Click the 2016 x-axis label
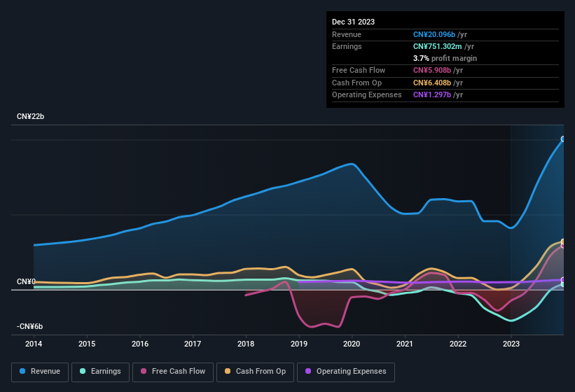The width and height of the screenshot is (575, 392). (x=140, y=344)
